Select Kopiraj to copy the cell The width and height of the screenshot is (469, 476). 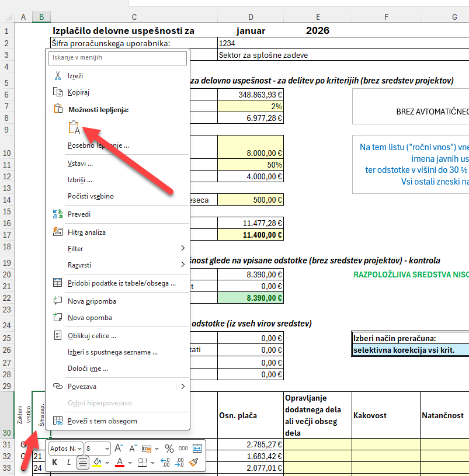click(78, 92)
